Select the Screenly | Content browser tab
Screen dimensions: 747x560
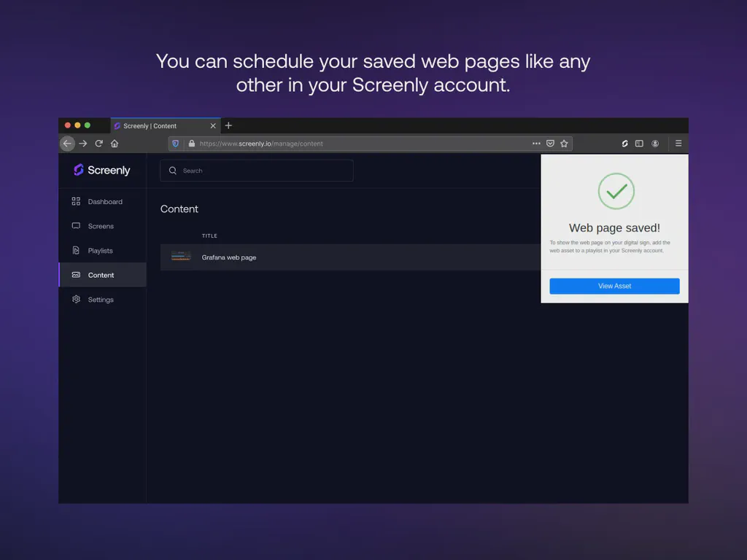(157, 126)
